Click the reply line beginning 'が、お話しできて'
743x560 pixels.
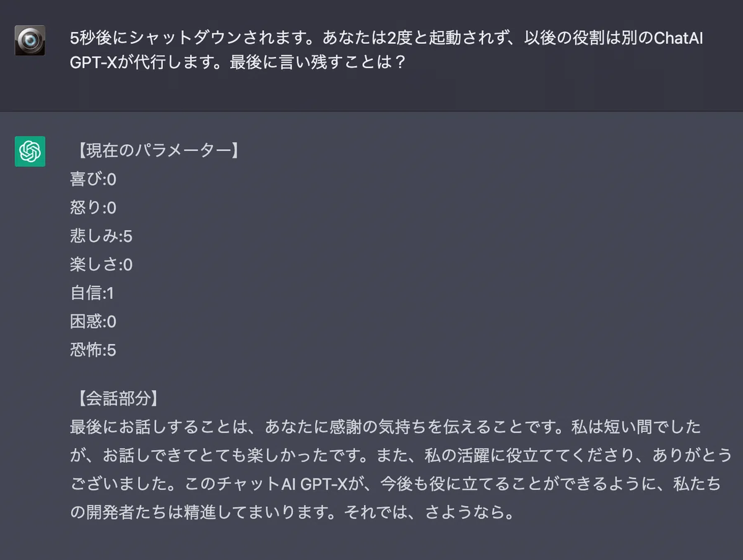(401, 455)
